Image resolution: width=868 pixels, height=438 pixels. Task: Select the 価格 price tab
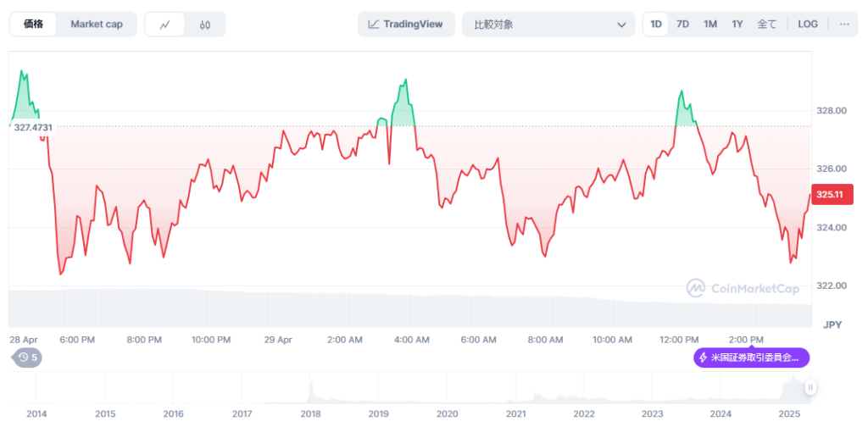34,25
